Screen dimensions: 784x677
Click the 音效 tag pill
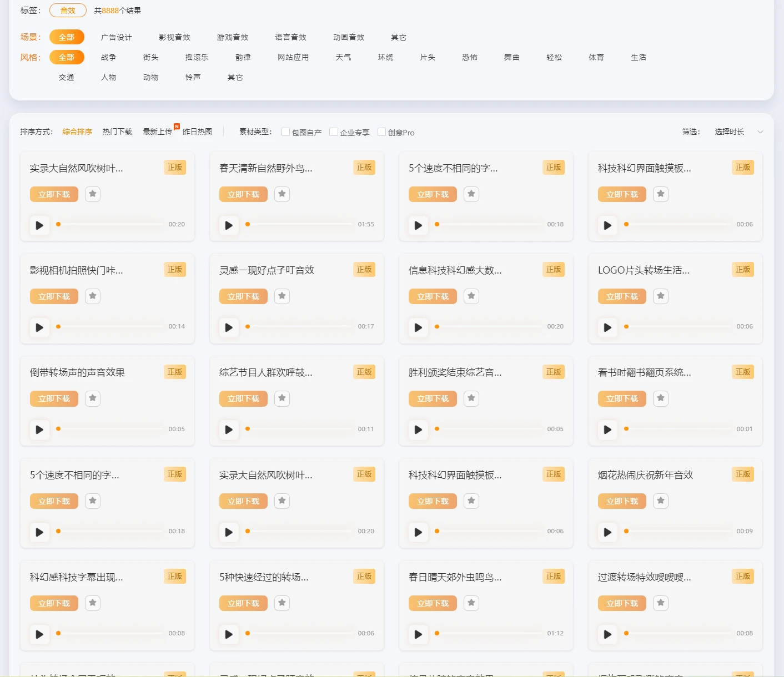68,11
